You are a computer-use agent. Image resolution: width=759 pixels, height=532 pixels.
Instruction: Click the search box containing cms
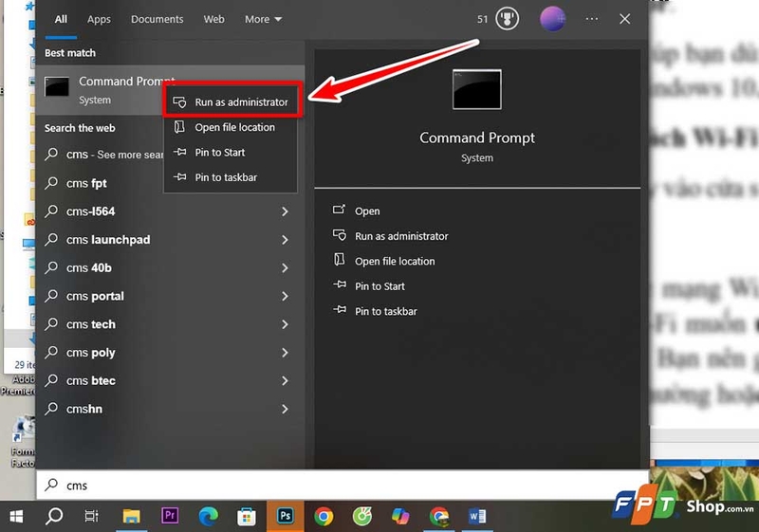[x=342, y=486]
